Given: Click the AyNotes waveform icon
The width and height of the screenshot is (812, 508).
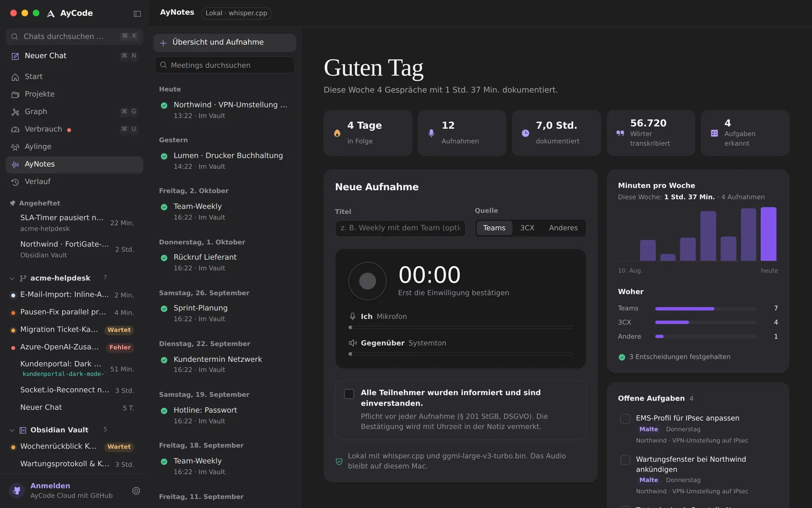Looking at the screenshot, I should point(15,164).
